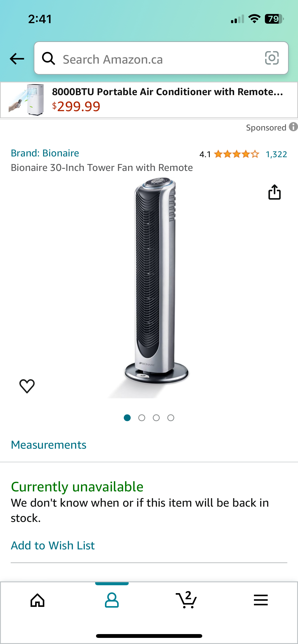Open star rating breakdown
Screen dimensions: 298x644
pyautogui.click(x=237, y=154)
